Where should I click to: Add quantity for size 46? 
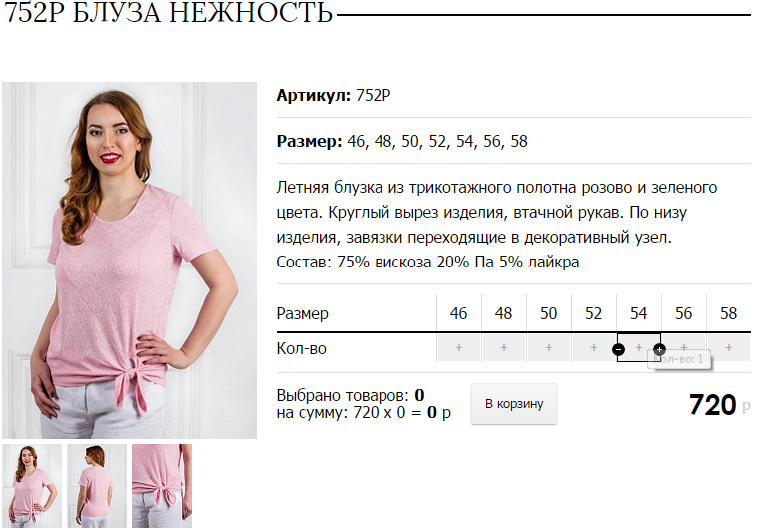point(459,347)
